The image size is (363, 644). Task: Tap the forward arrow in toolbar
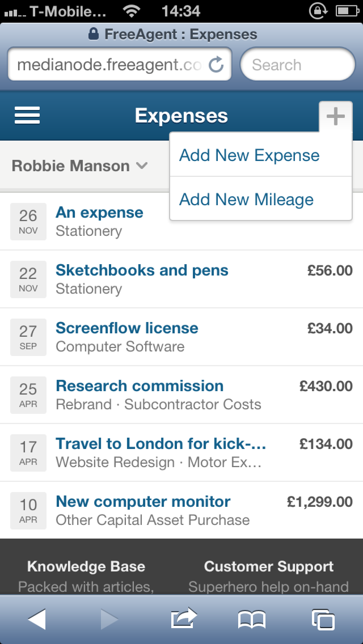coord(109,619)
